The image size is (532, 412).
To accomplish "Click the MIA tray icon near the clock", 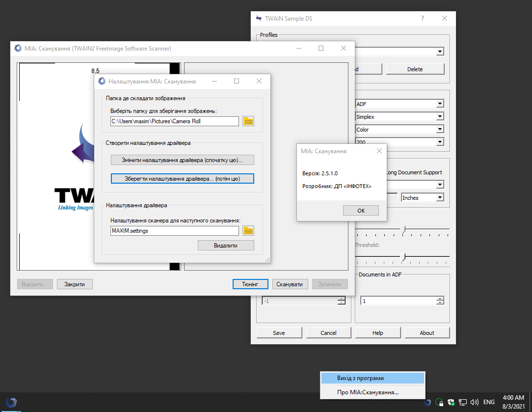I will tap(427, 402).
